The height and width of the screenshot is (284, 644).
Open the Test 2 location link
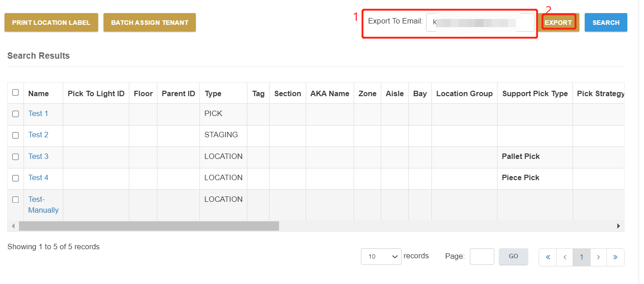click(38, 135)
